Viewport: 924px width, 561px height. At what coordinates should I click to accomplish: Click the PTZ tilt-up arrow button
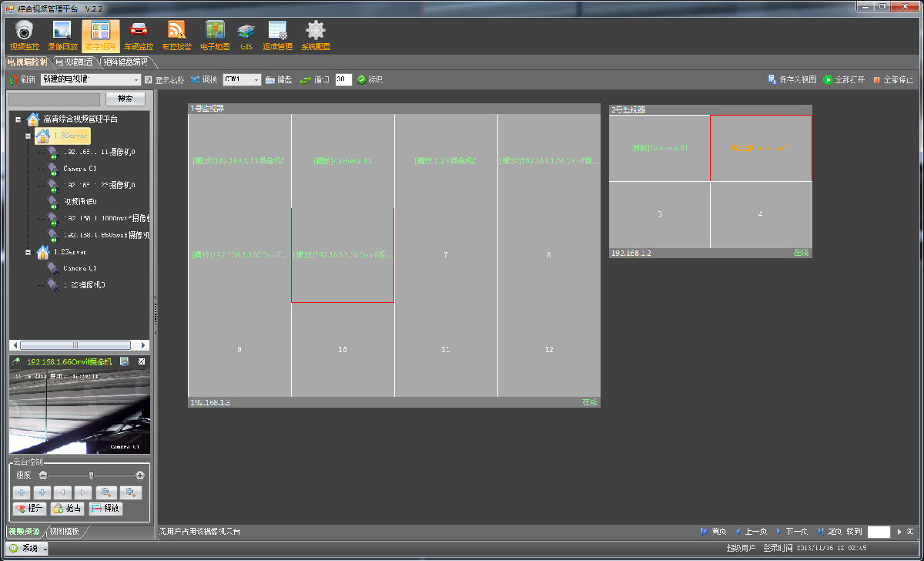point(22,492)
